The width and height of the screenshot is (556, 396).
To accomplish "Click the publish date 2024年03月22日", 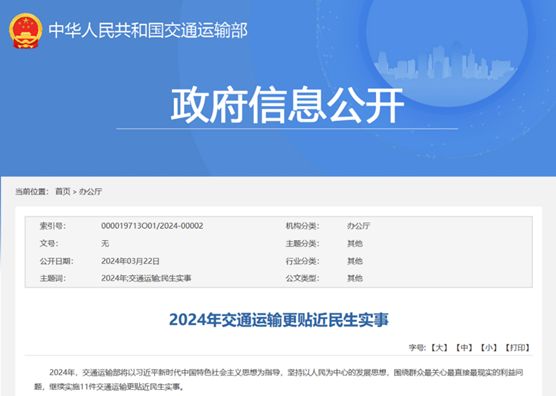I will pyautogui.click(x=130, y=261).
